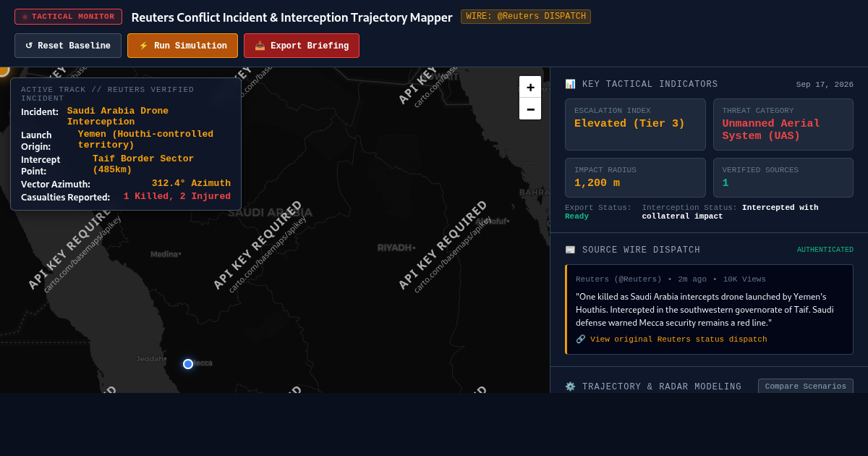
Task: Click the blue intercept marker near Mecca
Action: (x=188, y=364)
